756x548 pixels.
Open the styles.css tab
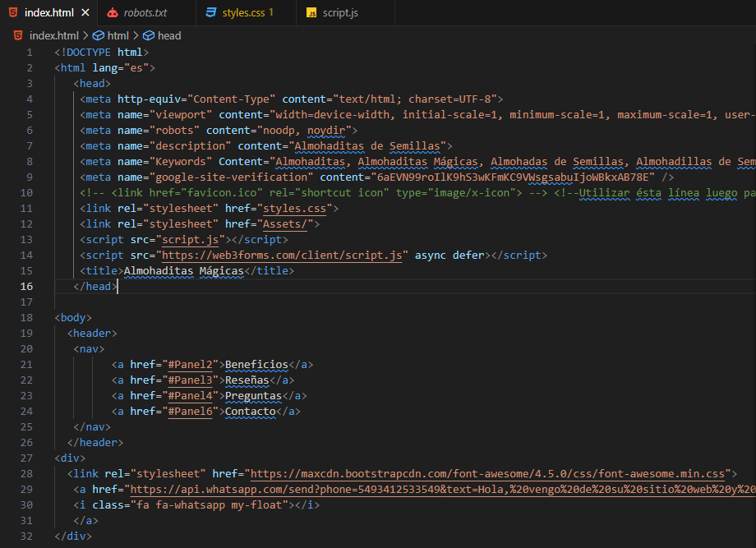point(243,13)
